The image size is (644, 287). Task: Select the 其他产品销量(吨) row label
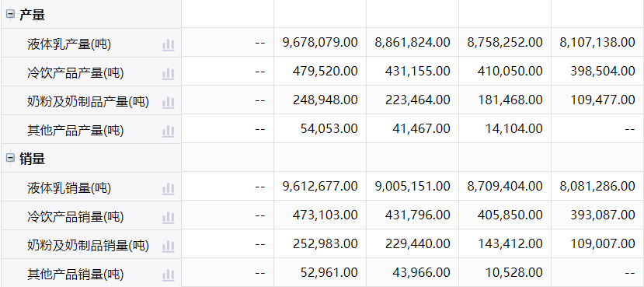(x=75, y=275)
